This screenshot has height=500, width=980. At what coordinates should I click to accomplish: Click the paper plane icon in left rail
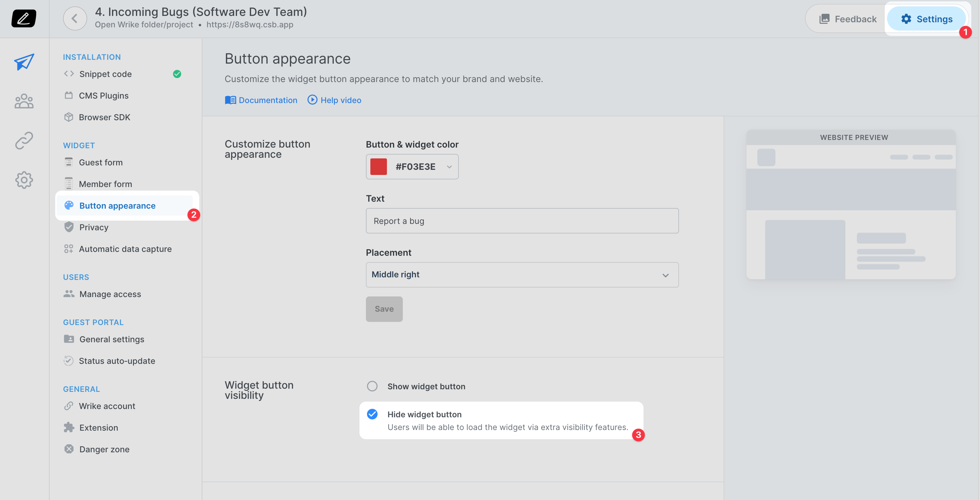point(24,62)
